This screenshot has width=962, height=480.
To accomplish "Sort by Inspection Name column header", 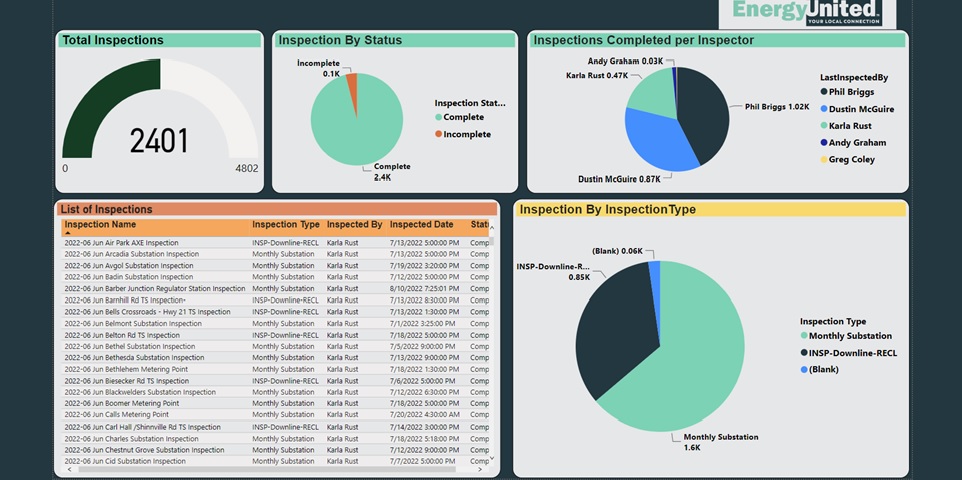I will coord(101,225).
